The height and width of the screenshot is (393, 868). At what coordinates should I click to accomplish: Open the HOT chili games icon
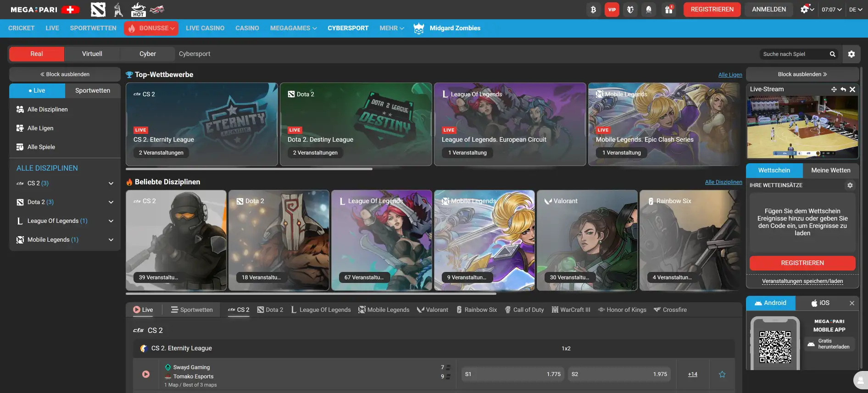[x=138, y=9]
